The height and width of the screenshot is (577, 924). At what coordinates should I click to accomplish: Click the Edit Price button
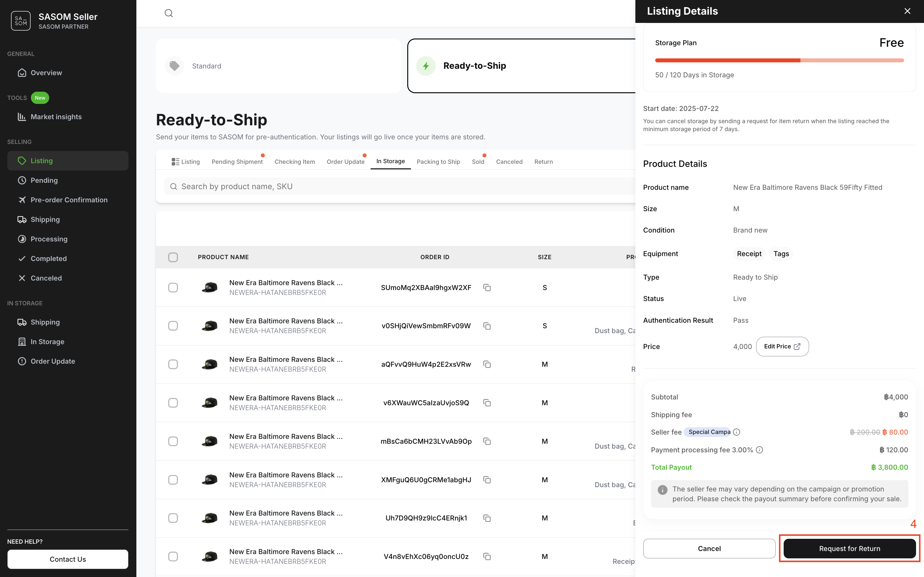(782, 347)
